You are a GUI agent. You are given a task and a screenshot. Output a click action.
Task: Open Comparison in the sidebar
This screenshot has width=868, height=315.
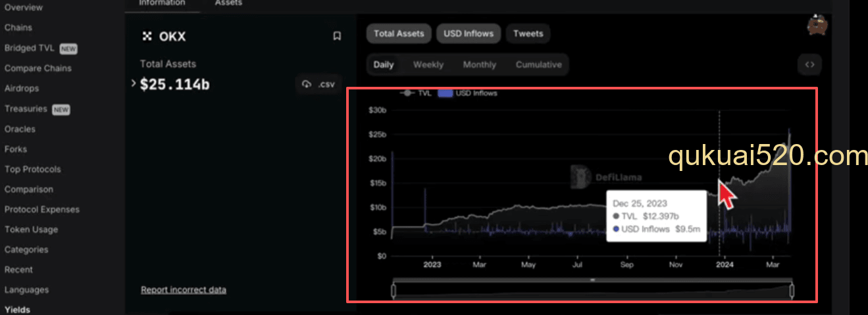(29, 189)
